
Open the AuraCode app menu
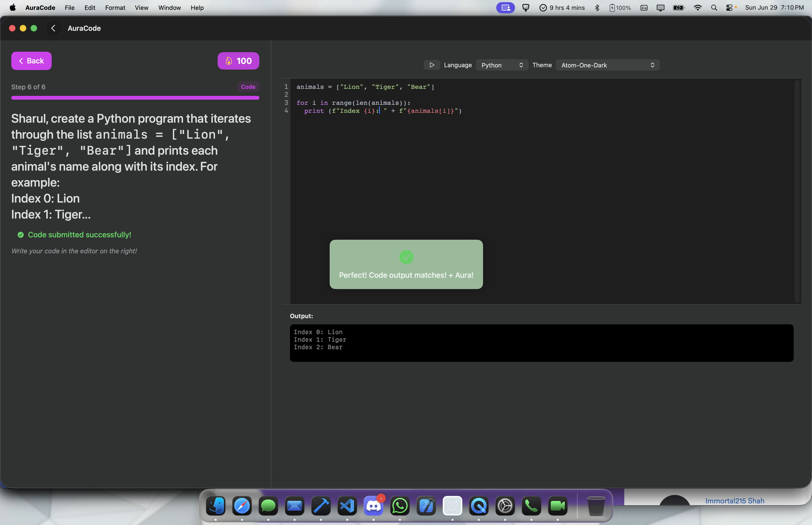click(x=40, y=8)
